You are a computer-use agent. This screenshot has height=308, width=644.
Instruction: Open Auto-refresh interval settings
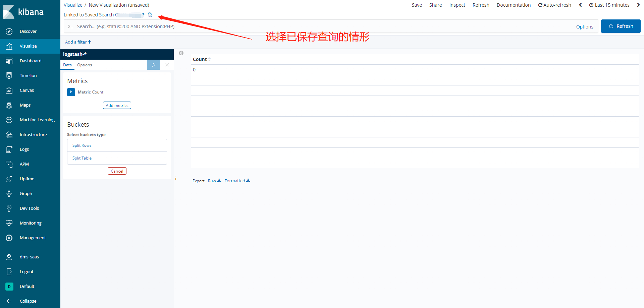pyautogui.click(x=555, y=5)
